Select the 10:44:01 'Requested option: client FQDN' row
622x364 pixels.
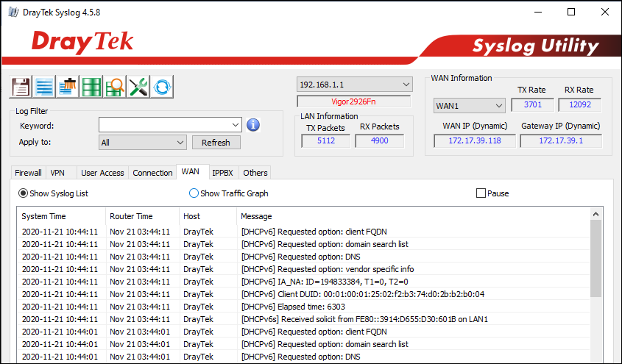click(x=303, y=332)
